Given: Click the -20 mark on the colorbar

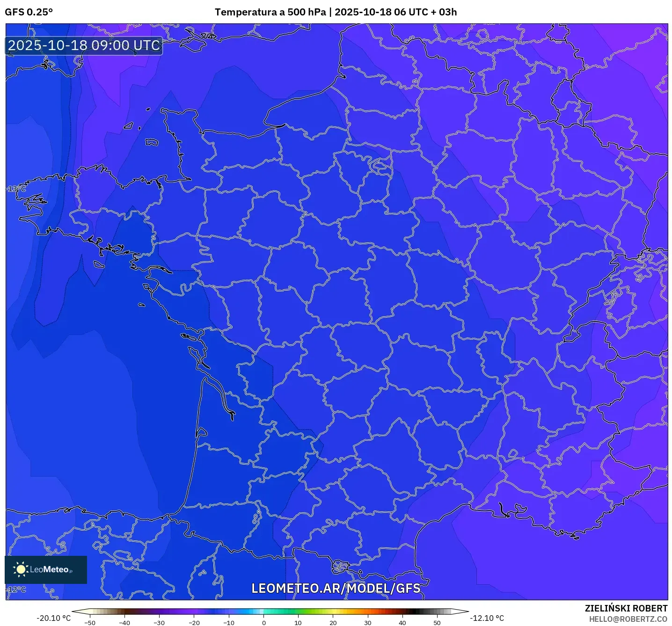Looking at the screenshot, I should pos(194,622).
